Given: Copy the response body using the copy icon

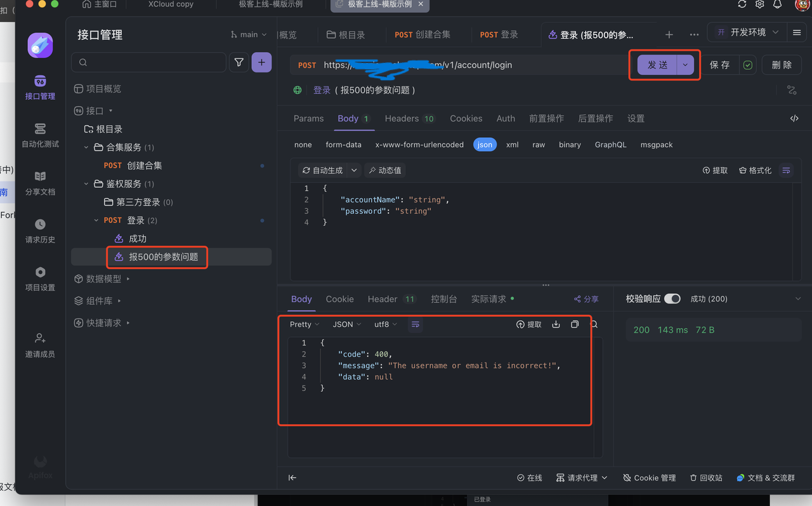Looking at the screenshot, I should click(x=575, y=324).
